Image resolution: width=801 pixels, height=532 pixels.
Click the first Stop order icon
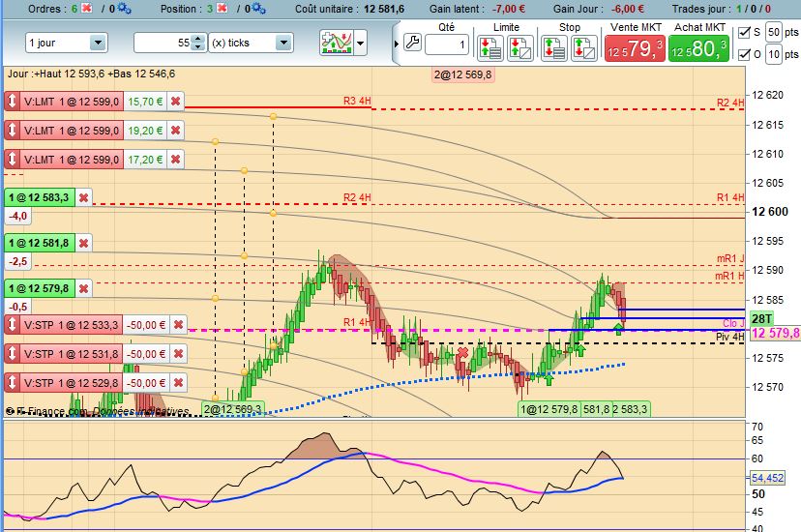[x=554, y=48]
